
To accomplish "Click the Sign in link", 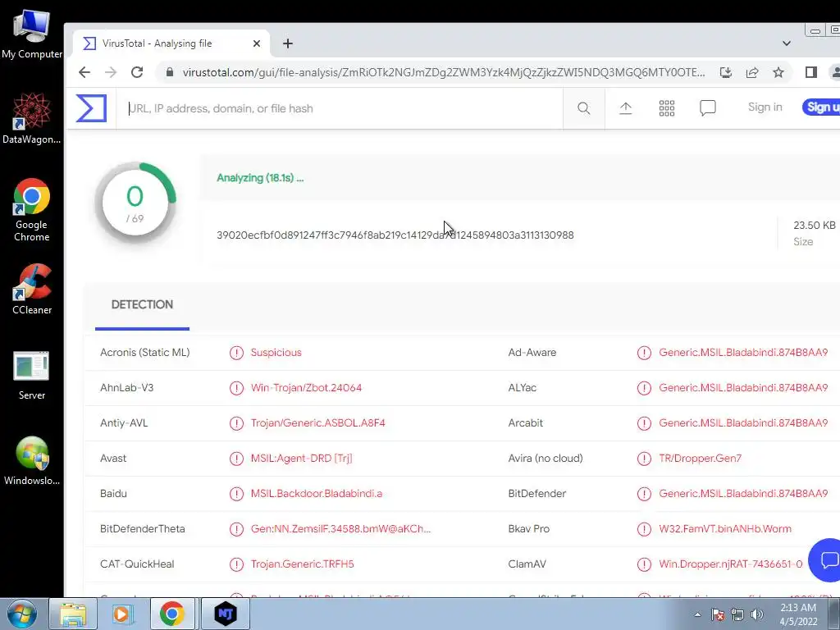I will pos(765,107).
